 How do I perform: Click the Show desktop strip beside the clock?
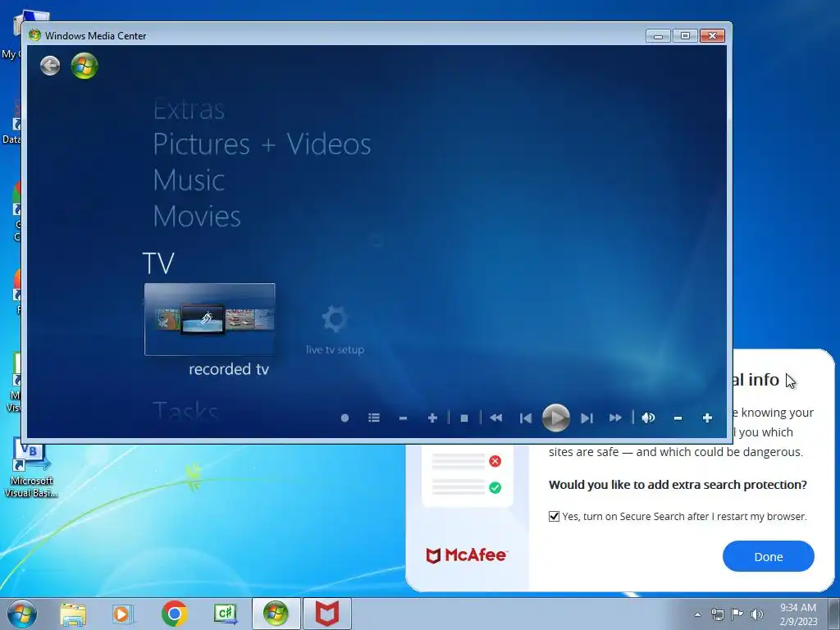(834, 614)
